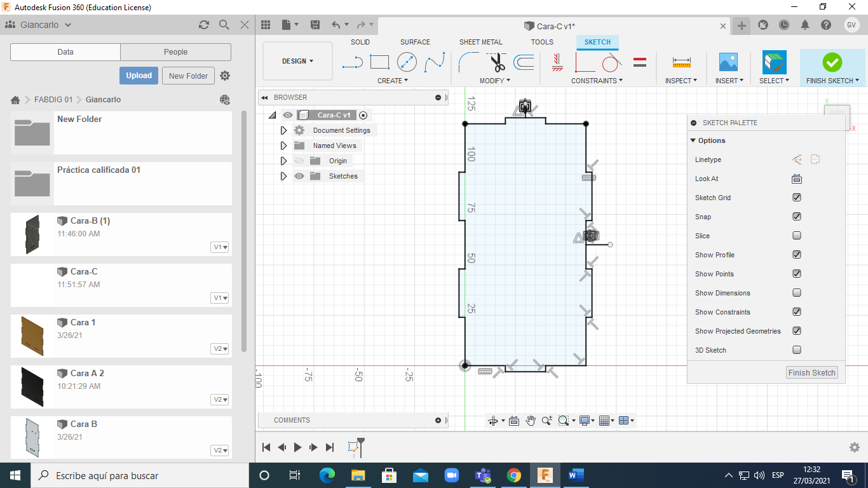The width and height of the screenshot is (868, 488).
Task: Click the Insert image icon
Action: pos(728,62)
